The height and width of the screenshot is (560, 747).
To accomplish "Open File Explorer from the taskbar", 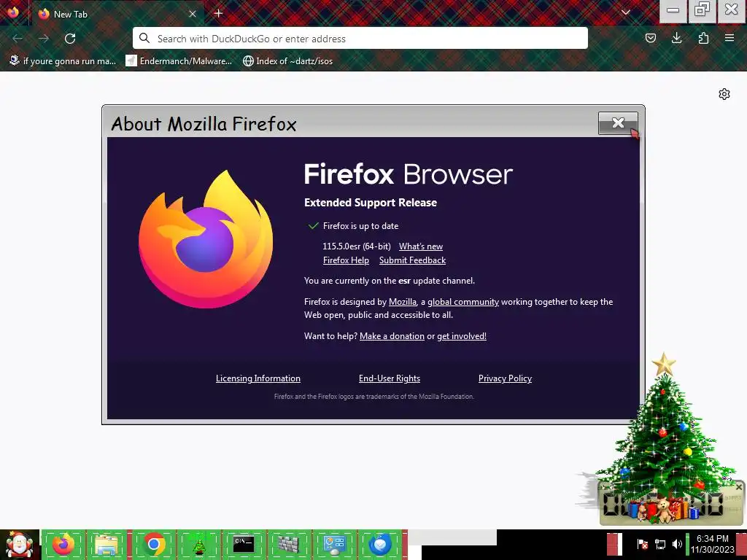I will (x=108, y=544).
